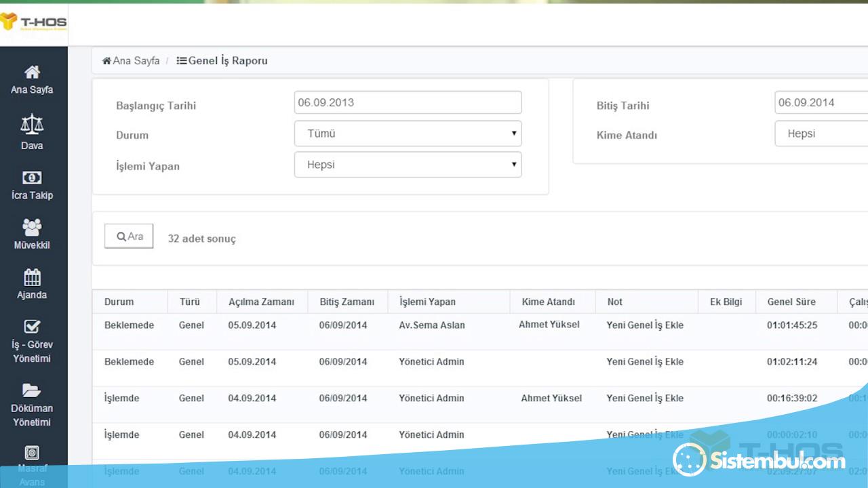Sort by Bitiş Zamanı column header
This screenshot has width=868, height=488.
tap(347, 302)
